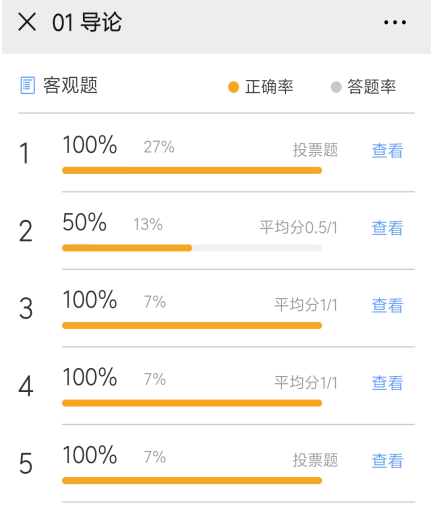Select the 客观题 section heading
The width and height of the screenshot is (434, 512).
70,85
